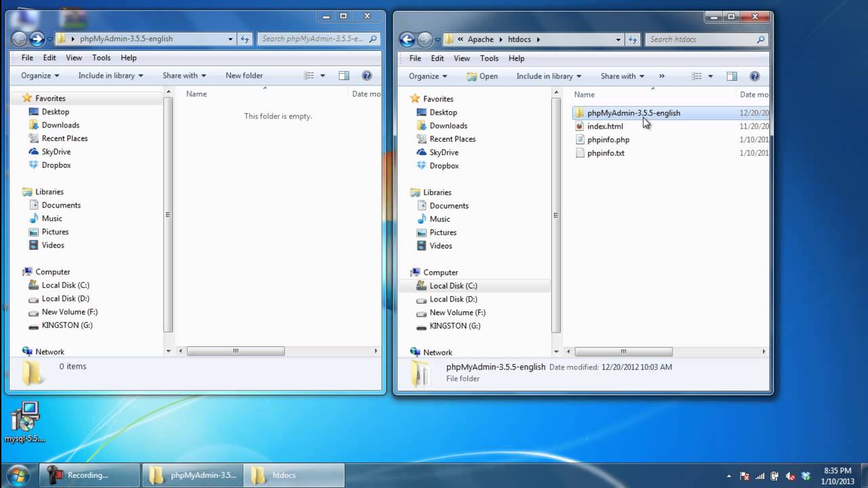
Task: Open Help menu in htdocs window
Action: pyautogui.click(x=516, y=58)
